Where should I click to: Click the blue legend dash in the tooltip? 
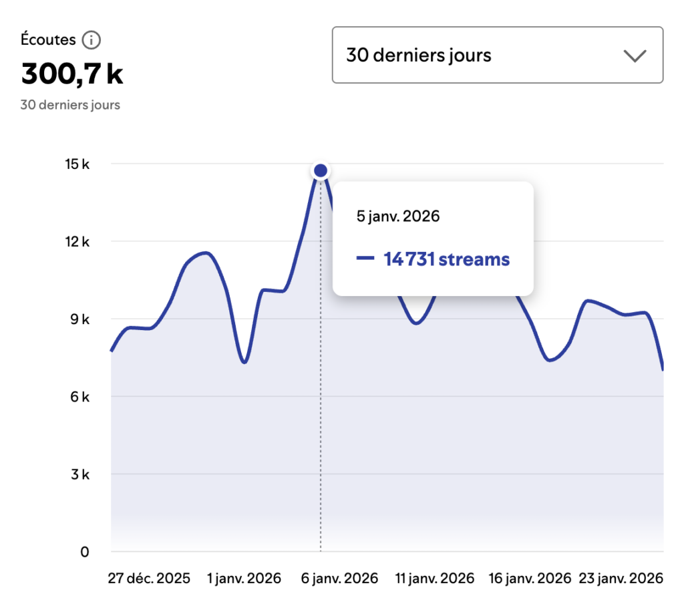coord(365,259)
